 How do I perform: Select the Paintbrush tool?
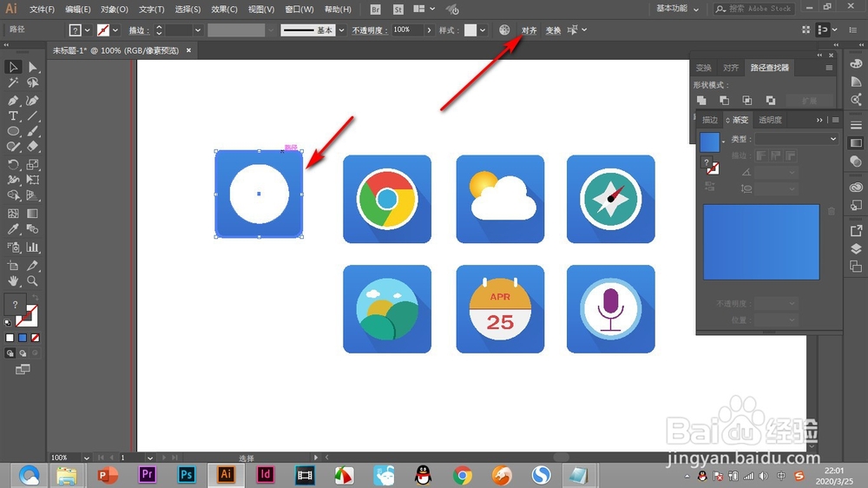click(x=33, y=131)
